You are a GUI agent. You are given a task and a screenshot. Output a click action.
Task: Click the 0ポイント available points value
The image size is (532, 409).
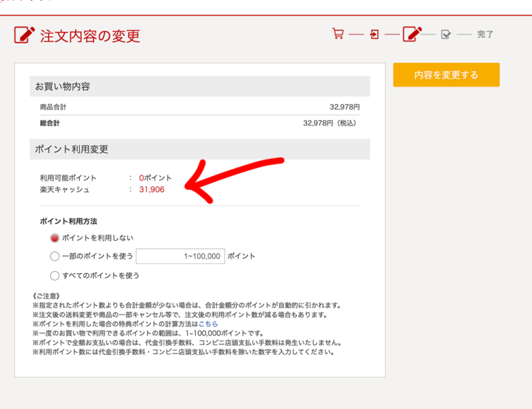[155, 178]
